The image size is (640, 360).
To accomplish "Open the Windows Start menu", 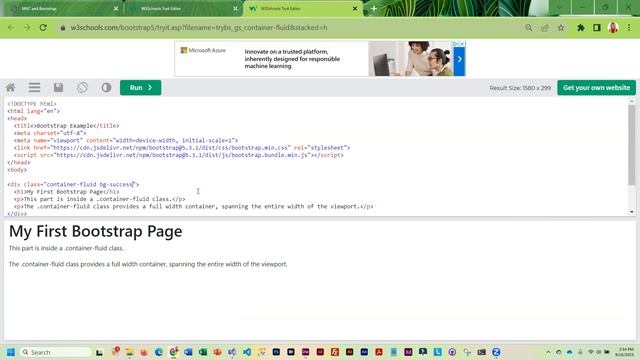I will click(x=11, y=352).
